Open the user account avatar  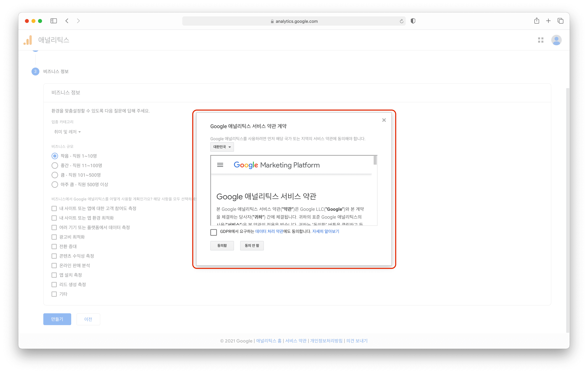coord(556,40)
